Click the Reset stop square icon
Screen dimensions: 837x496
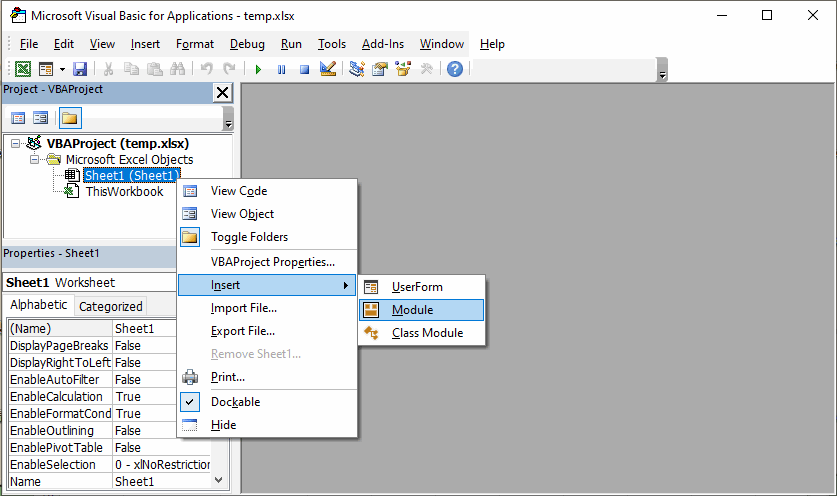(x=303, y=69)
